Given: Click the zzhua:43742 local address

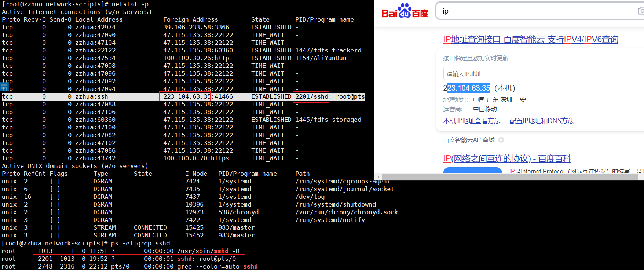Looking at the screenshot, I should [95, 158].
